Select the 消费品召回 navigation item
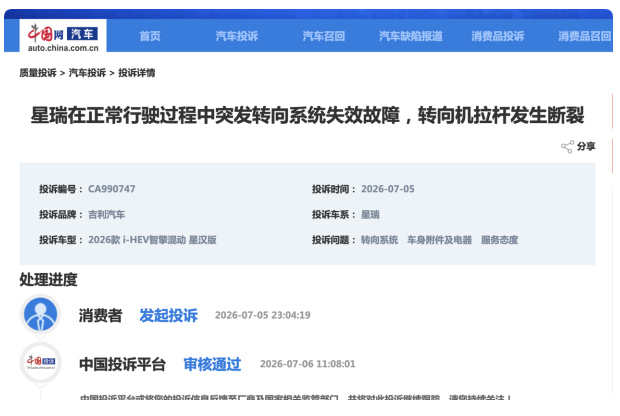 point(585,36)
